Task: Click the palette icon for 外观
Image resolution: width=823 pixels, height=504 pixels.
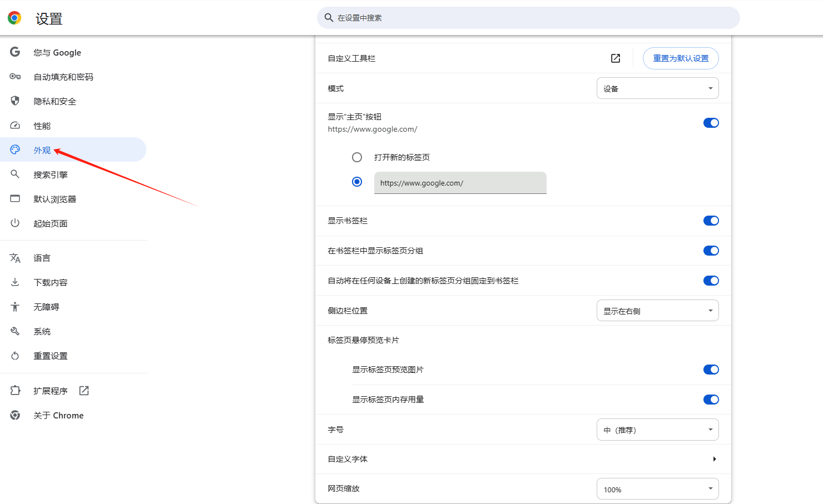Action: coord(15,150)
